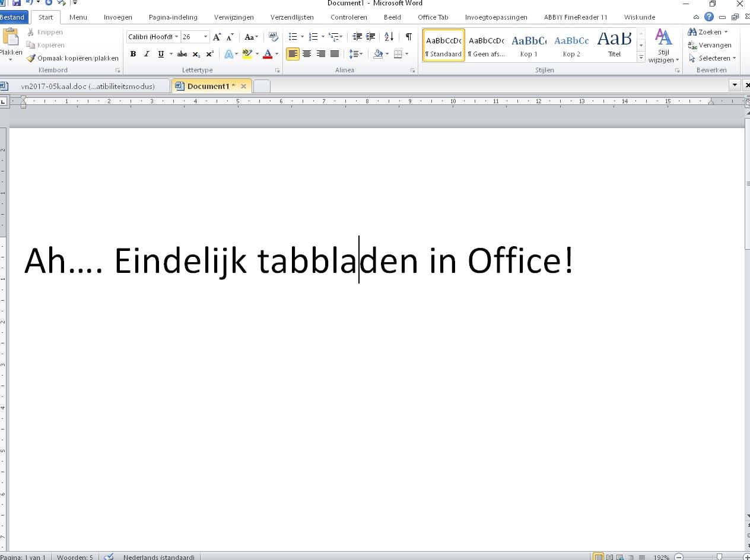Apply the Kop 1 style

[x=529, y=44]
